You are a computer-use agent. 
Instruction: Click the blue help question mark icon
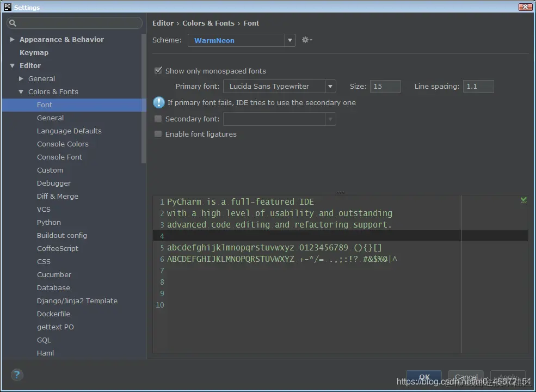pyautogui.click(x=17, y=375)
